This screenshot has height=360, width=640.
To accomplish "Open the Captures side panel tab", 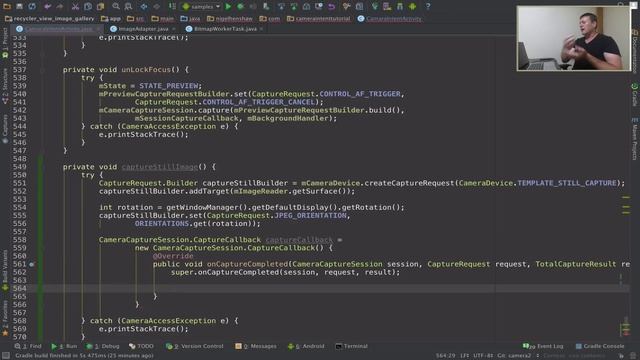I will [x=5, y=129].
